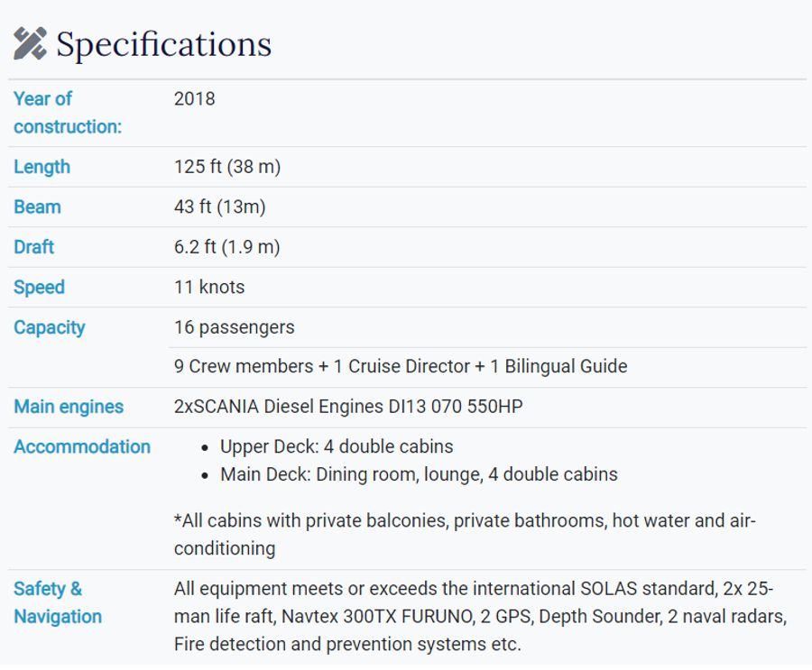812x670 pixels.
Task: Select the Year of construction label
Action: (x=68, y=113)
